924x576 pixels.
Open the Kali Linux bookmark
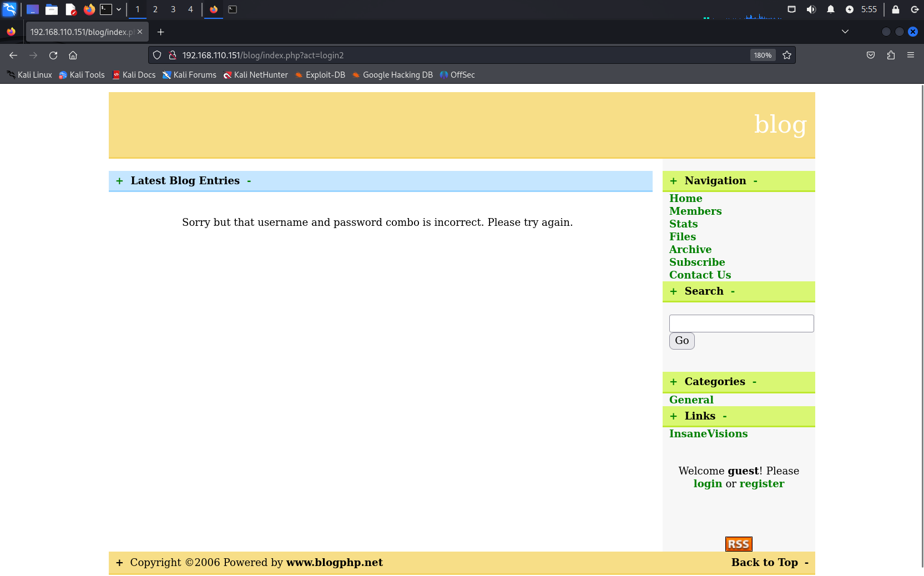click(x=29, y=75)
